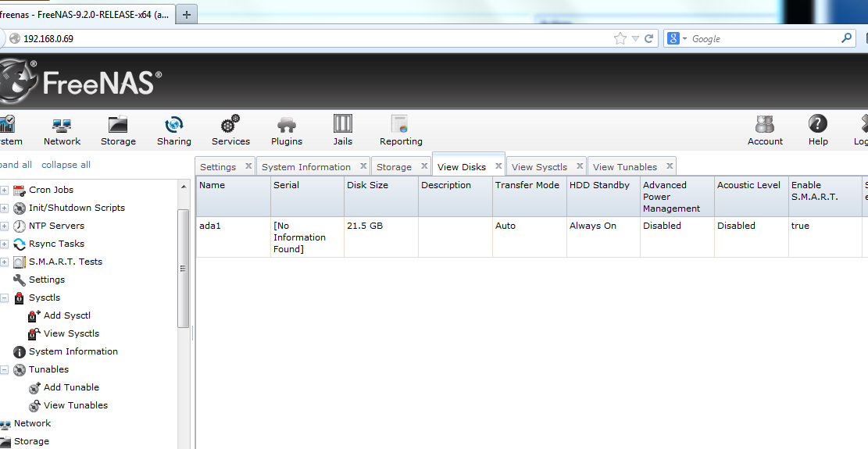Sort by HDD Standby column header
This screenshot has width=868, height=449.
click(603, 196)
